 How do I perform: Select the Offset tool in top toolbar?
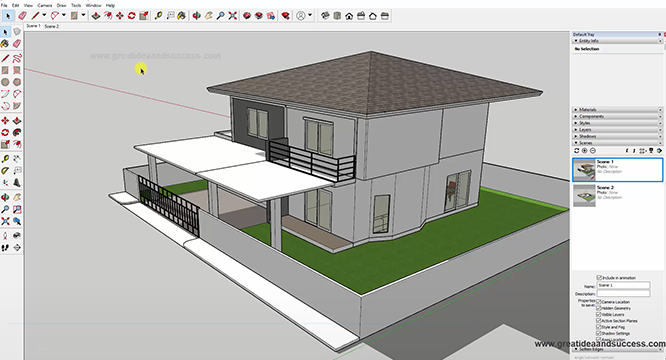tap(108, 16)
